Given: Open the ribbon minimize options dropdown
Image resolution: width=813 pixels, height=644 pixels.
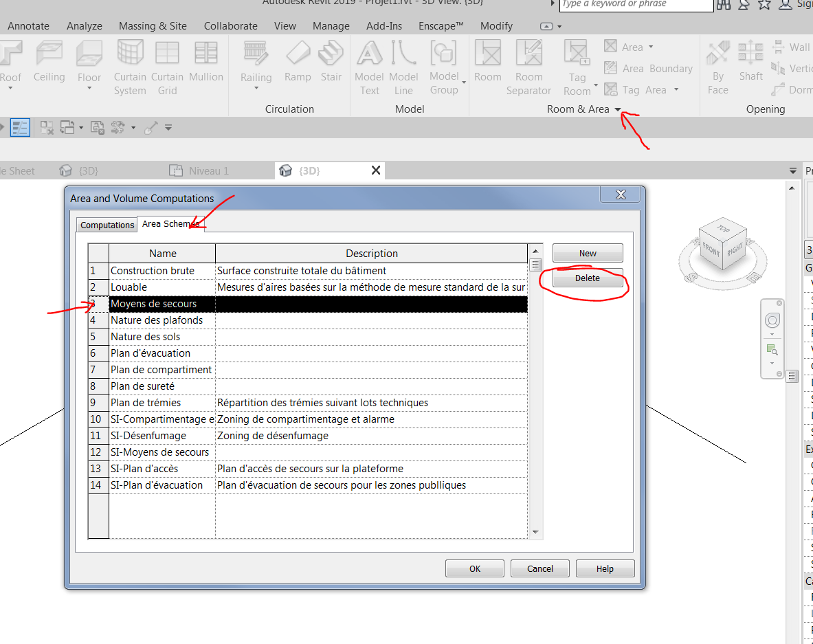Looking at the screenshot, I should 559,26.
